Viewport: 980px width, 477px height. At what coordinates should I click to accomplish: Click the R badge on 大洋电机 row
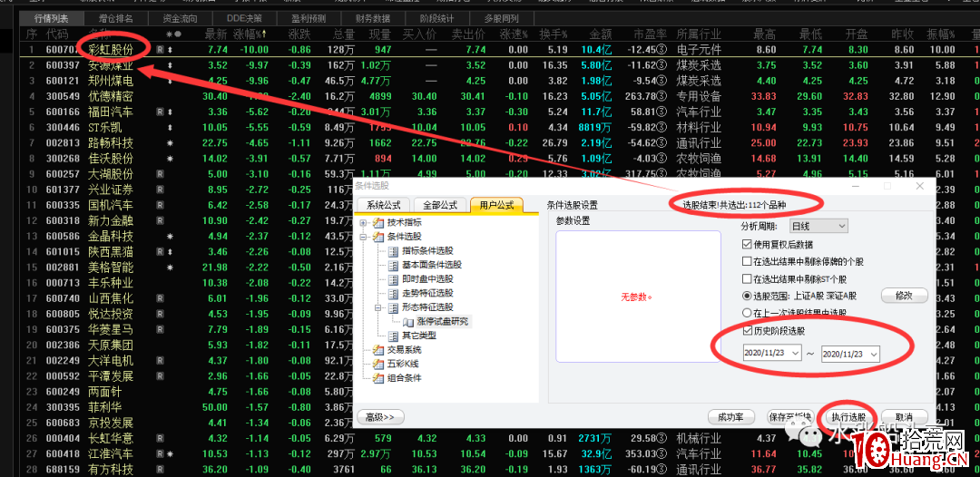click(x=160, y=361)
